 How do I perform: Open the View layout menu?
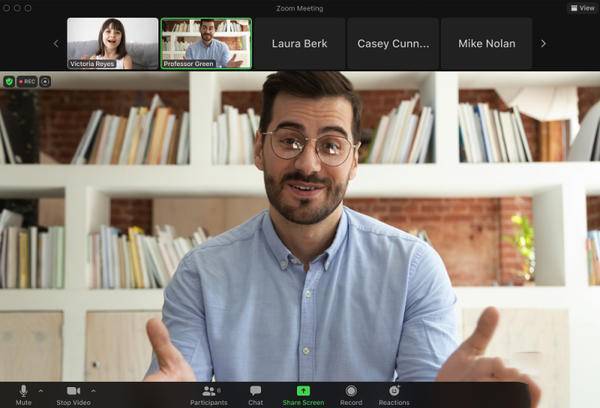click(x=581, y=8)
